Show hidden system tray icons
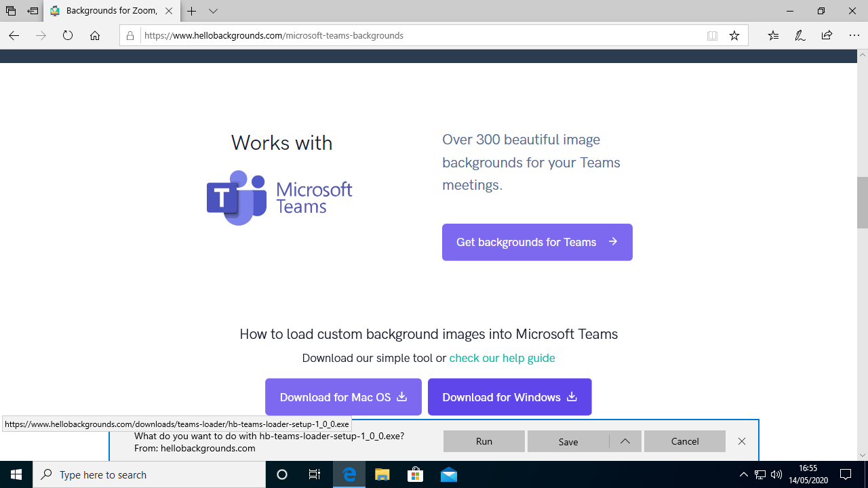 [x=744, y=474]
